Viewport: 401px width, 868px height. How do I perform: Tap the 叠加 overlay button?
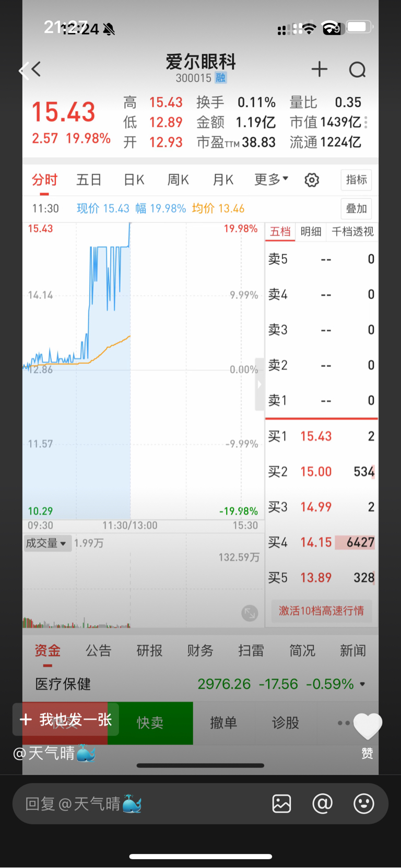tap(356, 209)
